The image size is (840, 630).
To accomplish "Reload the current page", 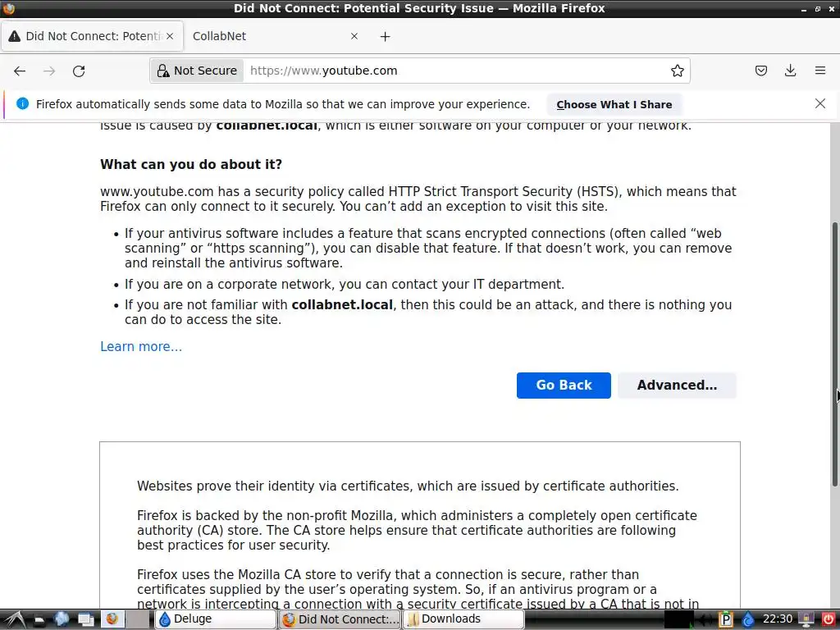I will [79, 71].
